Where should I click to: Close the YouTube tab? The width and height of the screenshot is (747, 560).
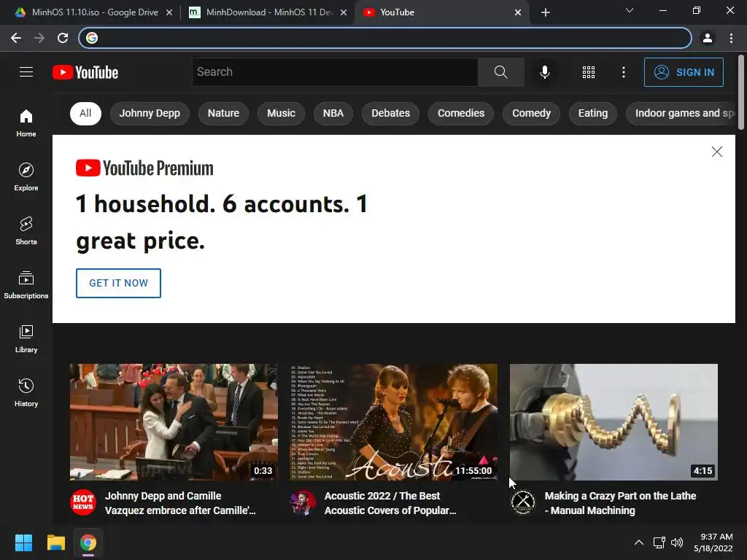click(518, 12)
